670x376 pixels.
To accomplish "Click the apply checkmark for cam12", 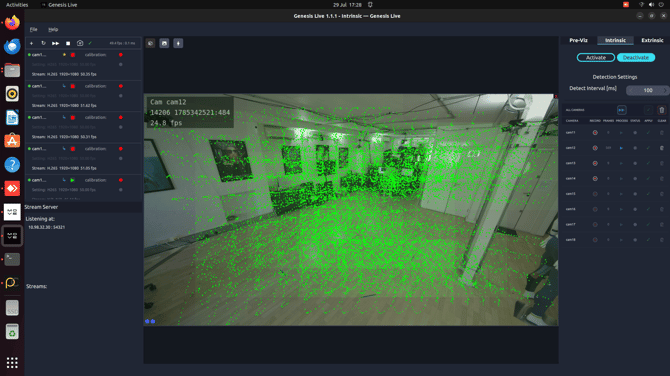I will point(648,148).
